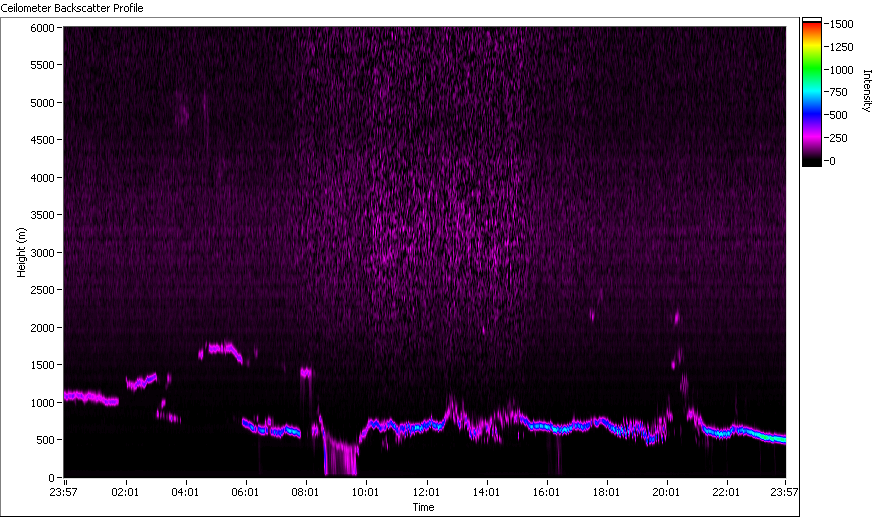The image size is (876, 517).
Task: Click the 5000 height axis value
Action: coord(42,103)
